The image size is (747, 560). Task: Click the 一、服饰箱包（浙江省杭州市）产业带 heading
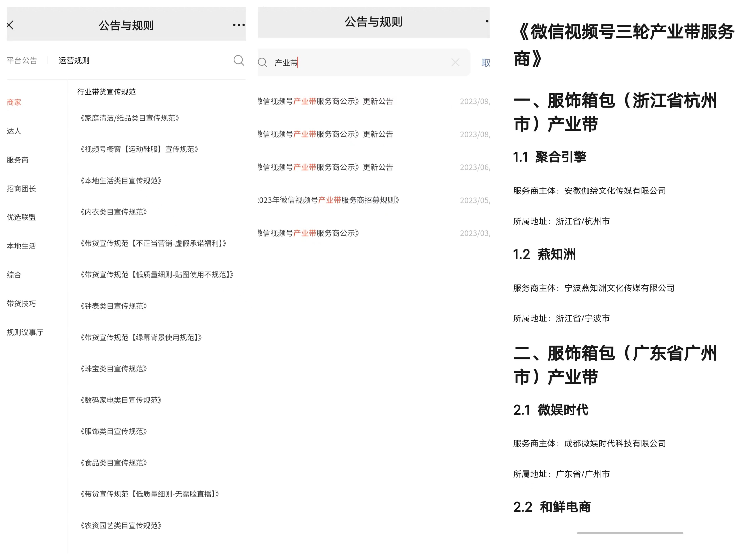[x=615, y=112]
